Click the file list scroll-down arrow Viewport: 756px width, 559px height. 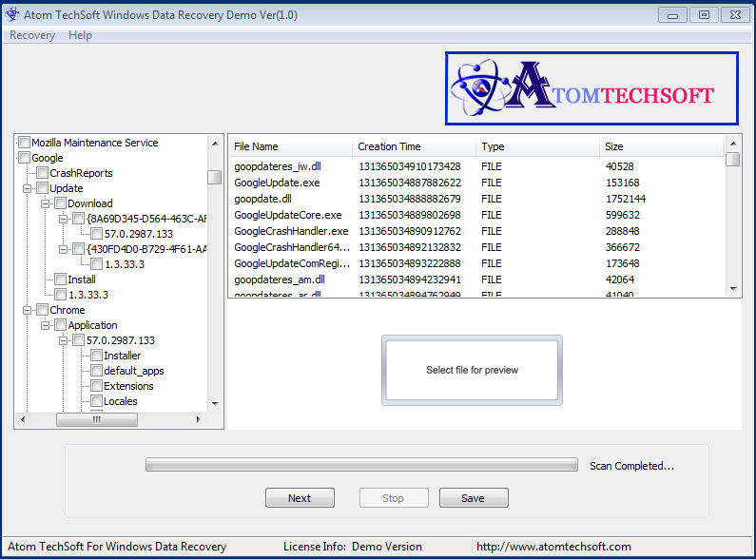(x=732, y=287)
